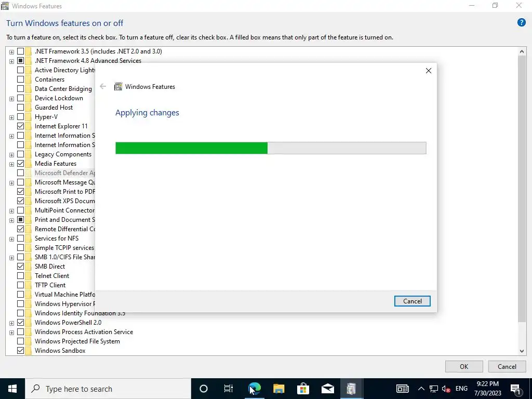This screenshot has height=399, width=532.
Task: Click the muted volume tray icon
Action: point(446,389)
